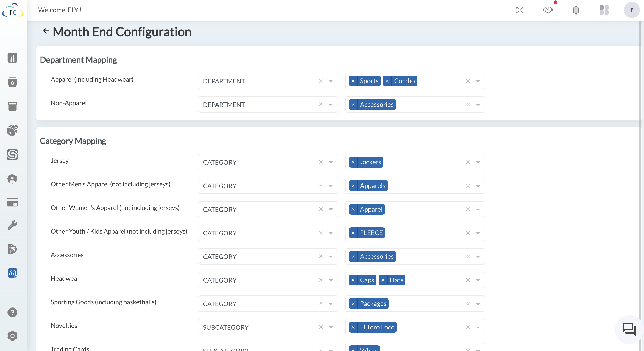Open the blue reports chart sidebar icon
Viewport: 644px width, 351px height.
tap(12, 273)
